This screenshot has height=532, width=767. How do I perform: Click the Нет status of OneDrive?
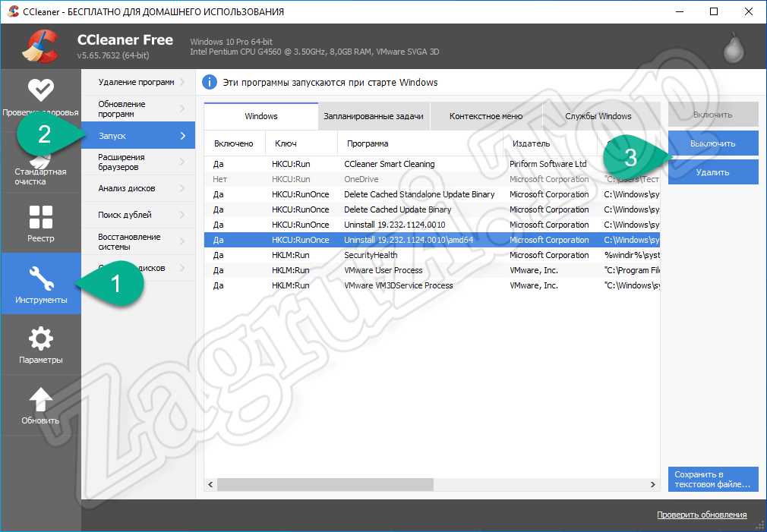point(219,179)
